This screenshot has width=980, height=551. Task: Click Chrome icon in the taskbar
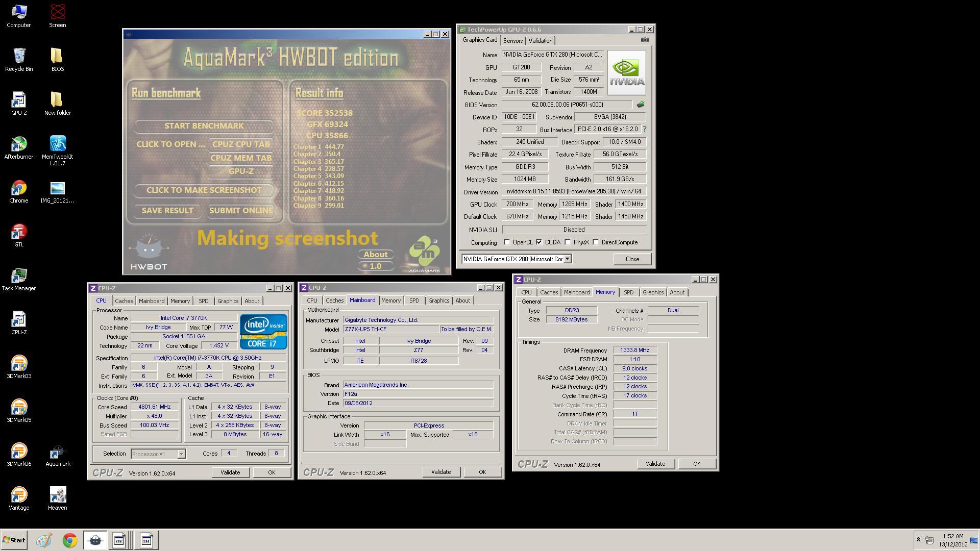tap(70, 540)
